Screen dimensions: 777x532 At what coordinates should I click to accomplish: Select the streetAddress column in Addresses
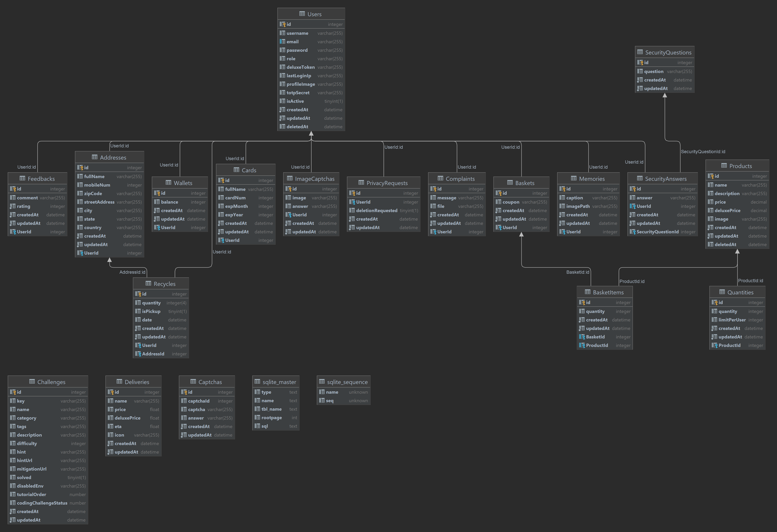[110, 202]
